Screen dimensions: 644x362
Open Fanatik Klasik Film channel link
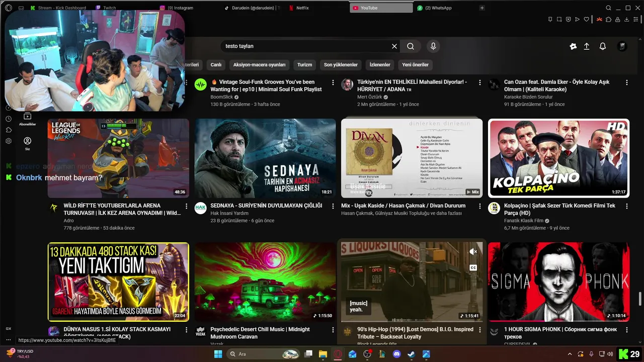pyautogui.click(x=524, y=221)
